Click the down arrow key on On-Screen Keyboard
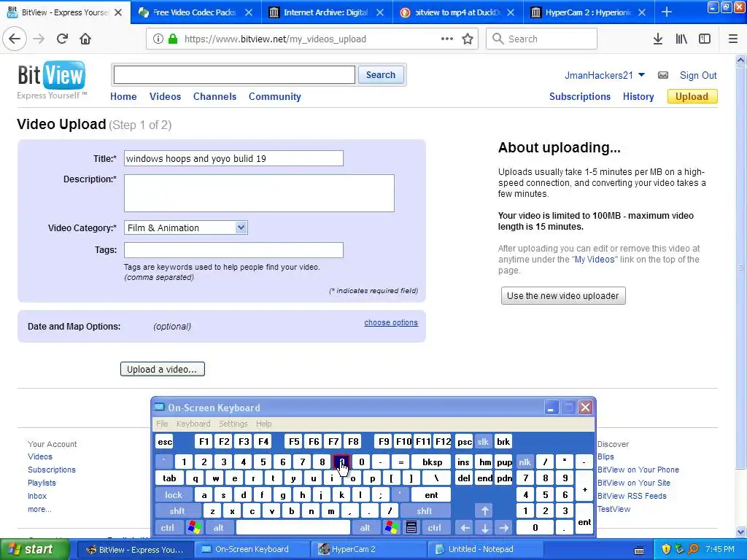The height and width of the screenshot is (560, 747). (x=484, y=528)
